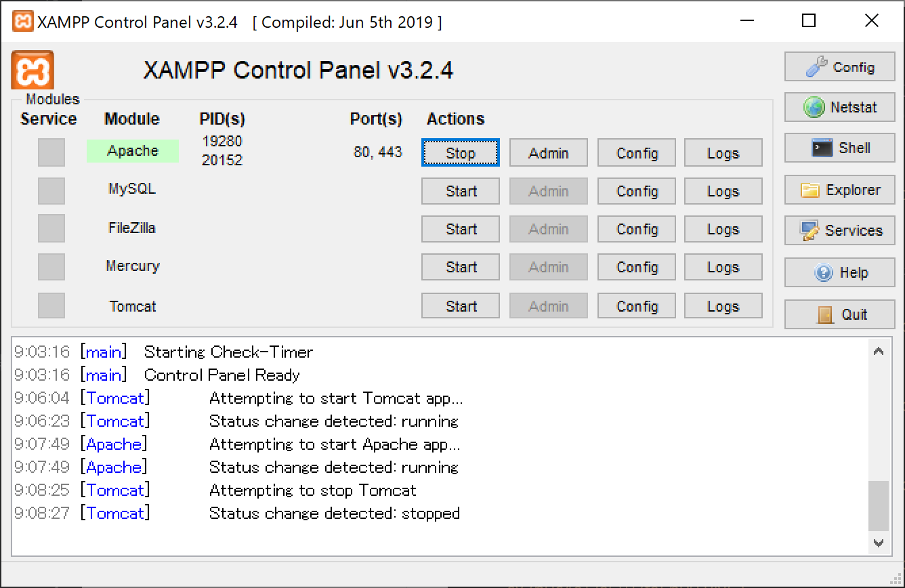
Task: Open Tomcat Config menu
Action: 637,306
